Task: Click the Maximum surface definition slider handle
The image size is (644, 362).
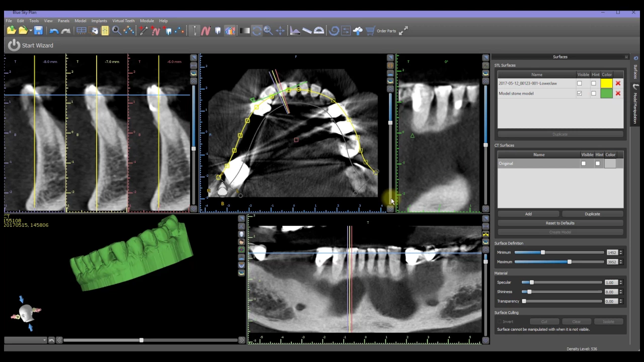Action: pyautogui.click(x=569, y=262)
